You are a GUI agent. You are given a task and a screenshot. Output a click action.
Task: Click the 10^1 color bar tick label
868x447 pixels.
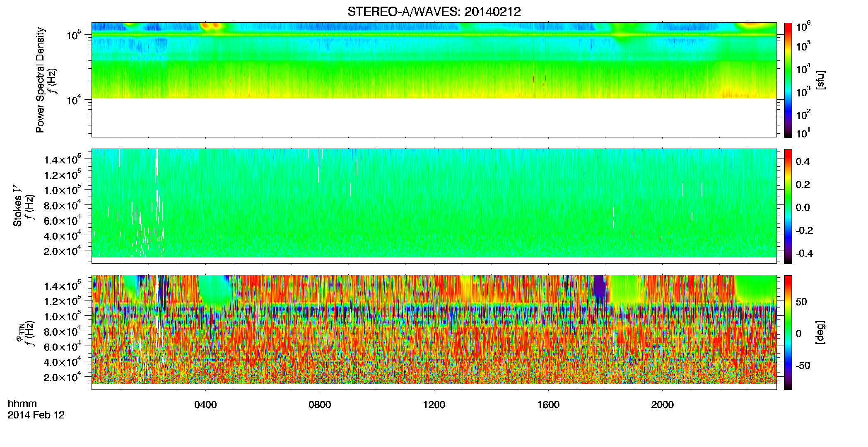point(803,133)
